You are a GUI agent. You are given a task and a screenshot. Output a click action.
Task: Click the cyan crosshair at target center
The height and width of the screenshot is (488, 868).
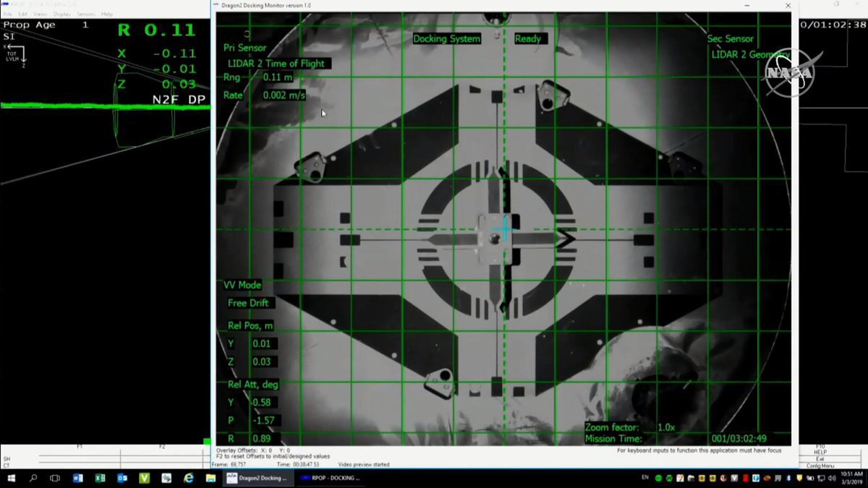(x=503, y=231)
